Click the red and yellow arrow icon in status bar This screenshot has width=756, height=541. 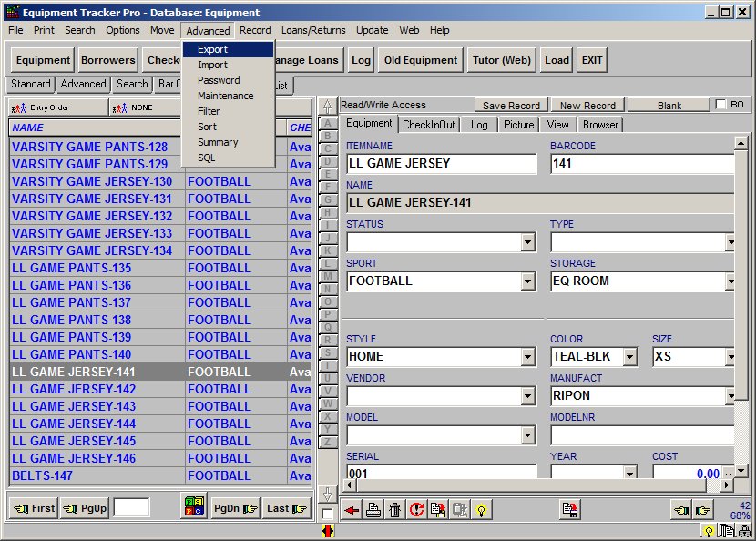(x=328, y=531)
